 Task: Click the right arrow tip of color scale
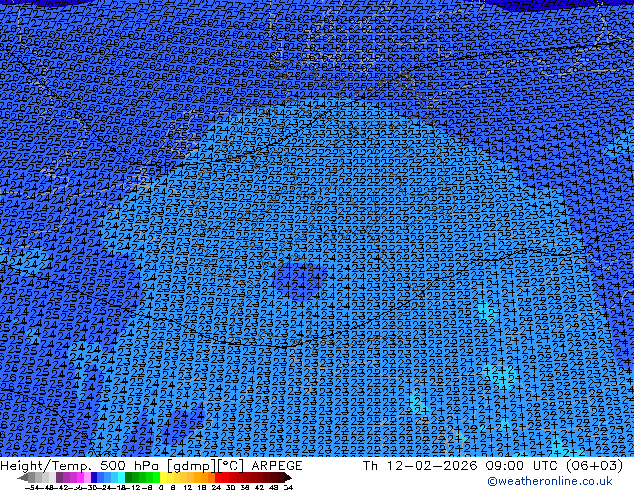(290, 478)
